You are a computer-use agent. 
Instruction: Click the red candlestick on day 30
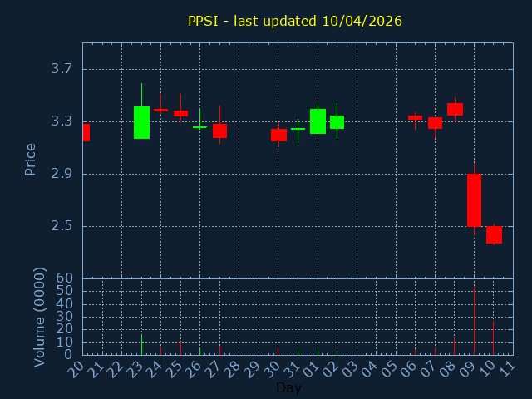click(278, 135)
